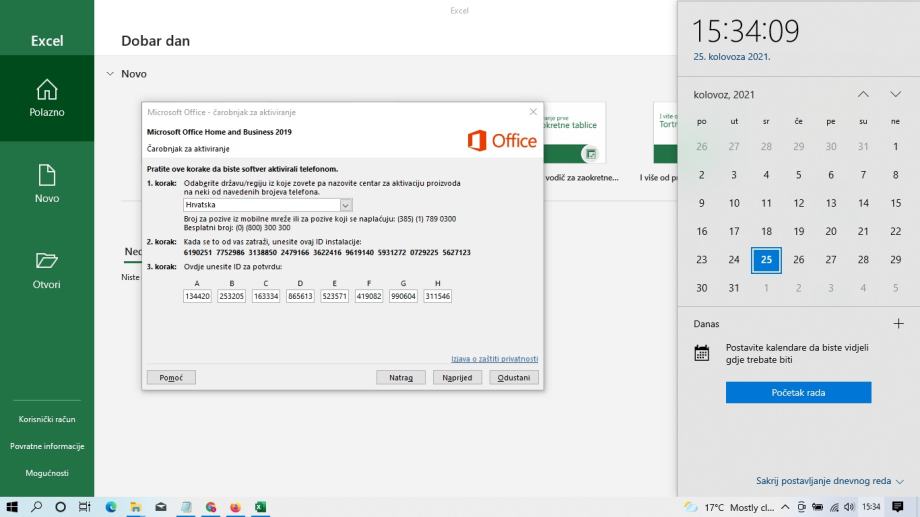Launch Microsoft Edge from taskbar
Screen dimensions: 920x517
click(x=110, y=506)
